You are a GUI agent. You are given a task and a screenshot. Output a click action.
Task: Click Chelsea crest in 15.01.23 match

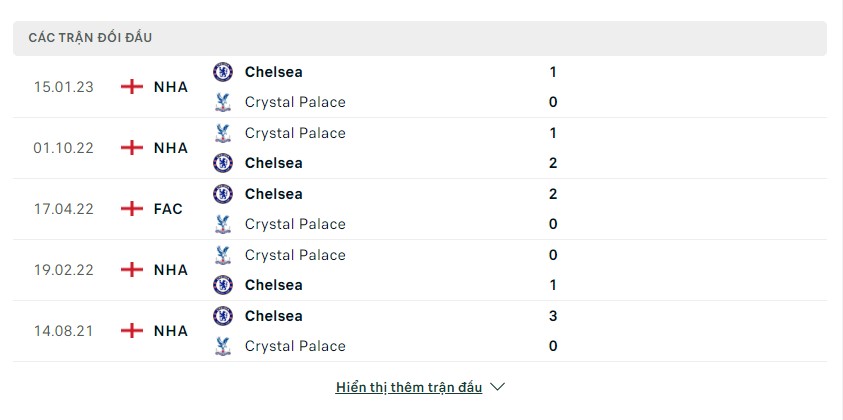(x=223, y=72)
